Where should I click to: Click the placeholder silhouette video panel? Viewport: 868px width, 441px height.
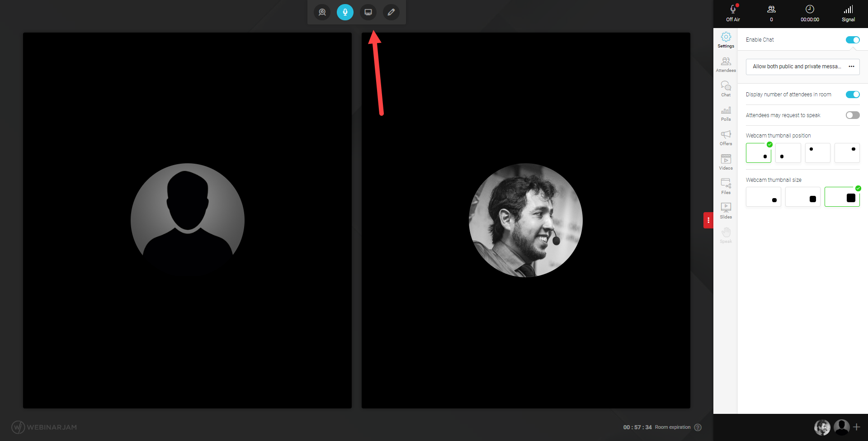pos(187,220)
